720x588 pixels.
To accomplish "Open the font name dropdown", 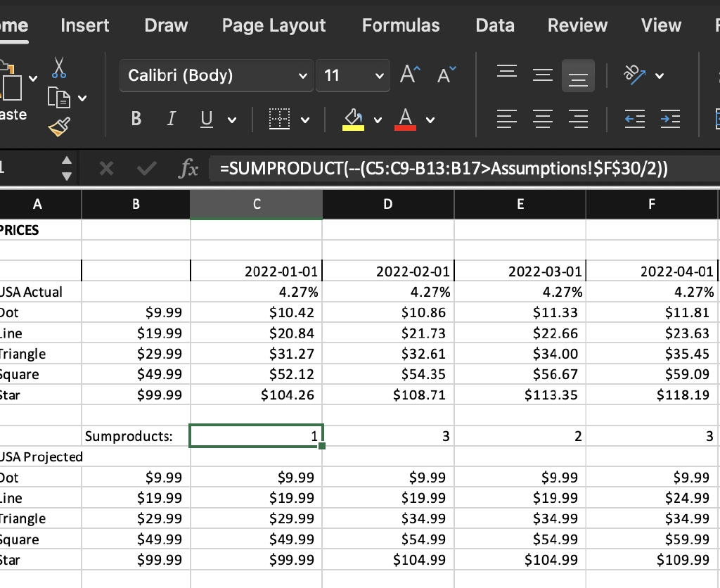I will (x=302, y=75).
